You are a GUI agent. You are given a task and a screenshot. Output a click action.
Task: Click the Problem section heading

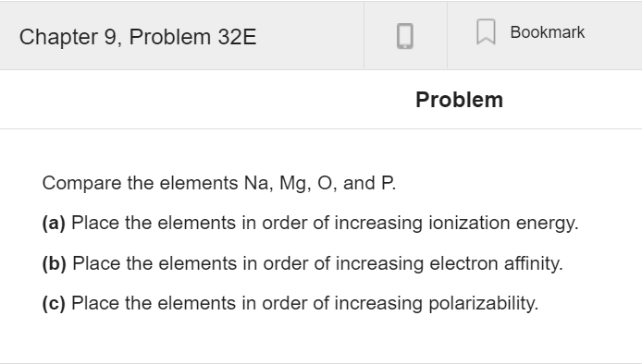[x=459, y=100]
